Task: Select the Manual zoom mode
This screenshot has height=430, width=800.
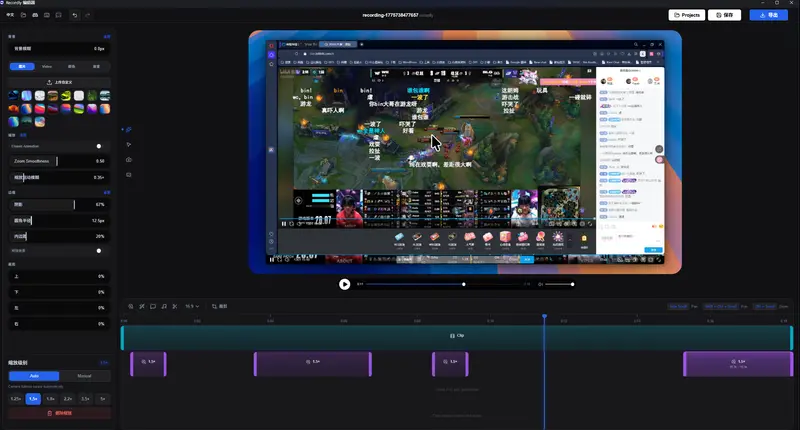Action: (84, 376)
